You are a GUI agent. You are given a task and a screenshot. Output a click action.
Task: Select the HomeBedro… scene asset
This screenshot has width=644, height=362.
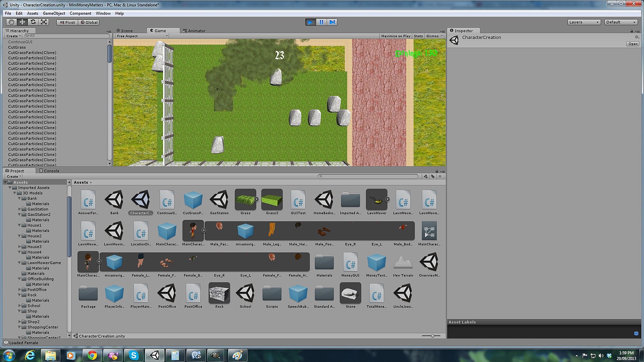324,202
